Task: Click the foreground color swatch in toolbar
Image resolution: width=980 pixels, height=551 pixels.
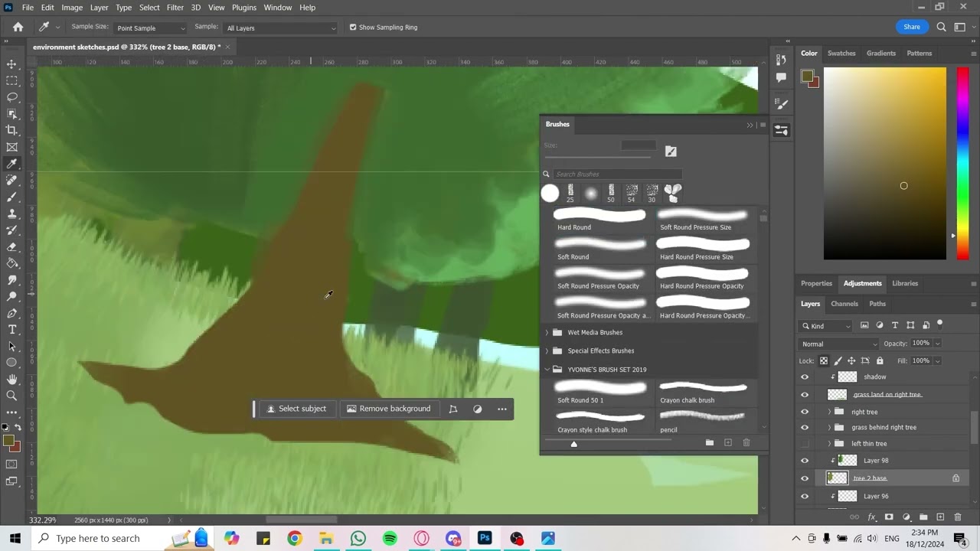Action: (8, 441)
